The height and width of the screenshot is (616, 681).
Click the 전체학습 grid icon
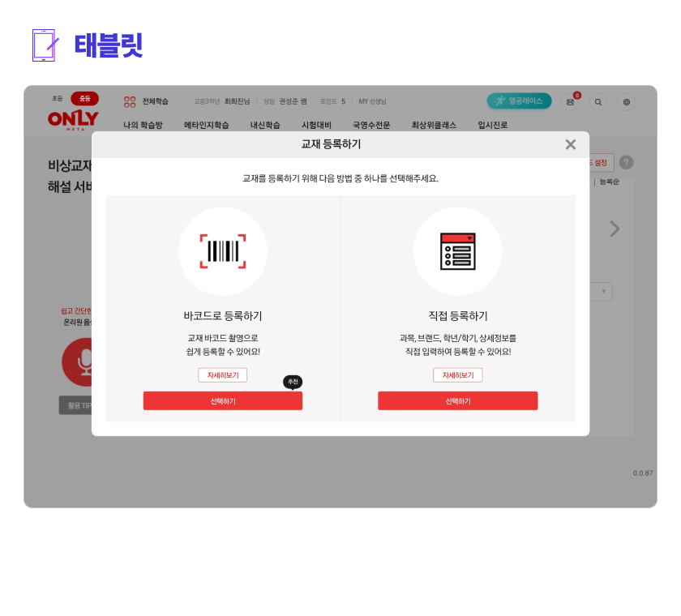click(x=130, y=101)
